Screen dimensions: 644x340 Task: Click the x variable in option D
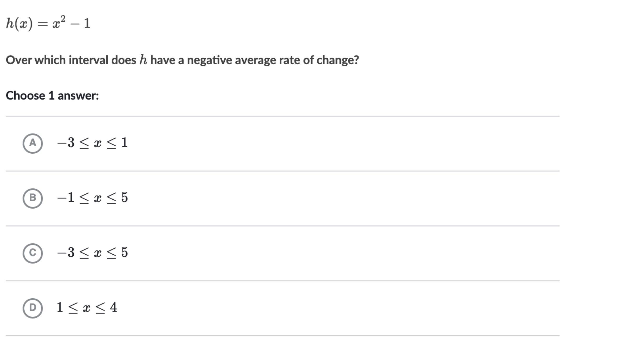click(x=87, y=308)
